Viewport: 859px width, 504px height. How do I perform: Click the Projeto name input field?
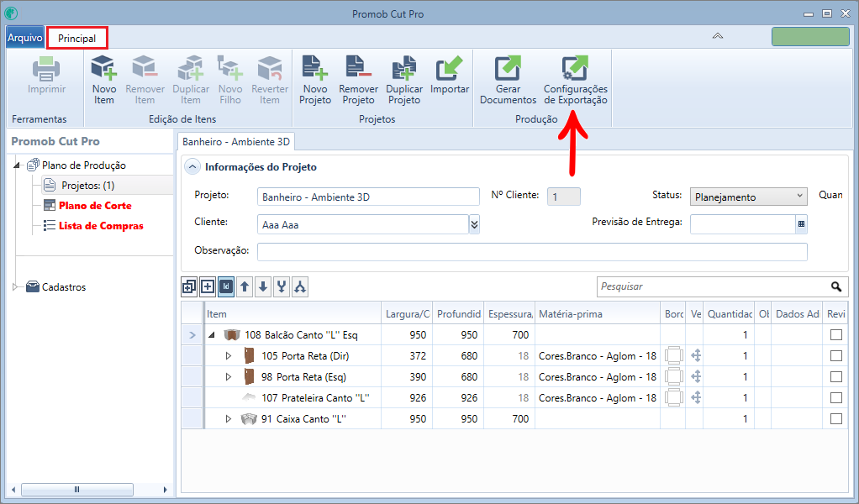[x=368, y=197]
